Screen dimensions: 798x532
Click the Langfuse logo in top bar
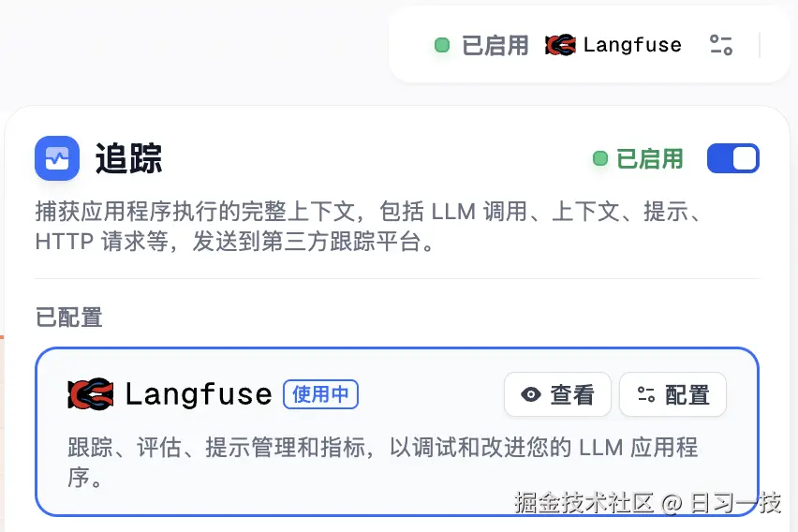click(560, 45)
